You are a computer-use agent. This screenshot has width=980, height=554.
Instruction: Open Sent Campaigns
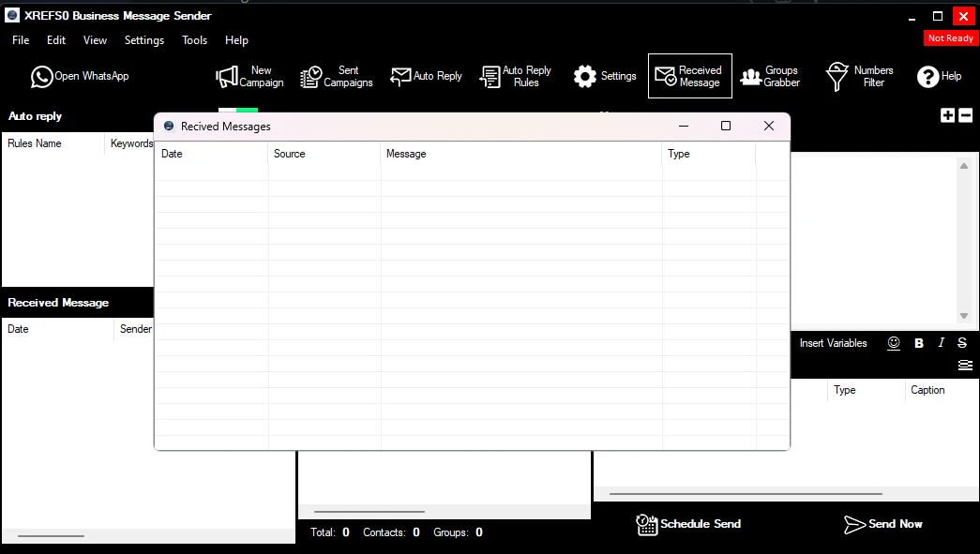[337, 76]
